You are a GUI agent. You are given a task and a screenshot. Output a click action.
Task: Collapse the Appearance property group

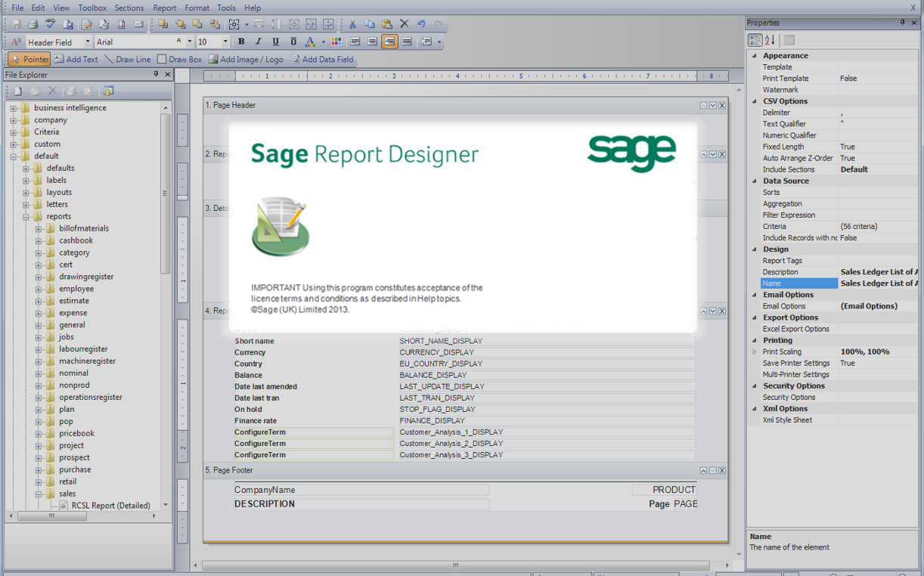[x=754, y=56]
